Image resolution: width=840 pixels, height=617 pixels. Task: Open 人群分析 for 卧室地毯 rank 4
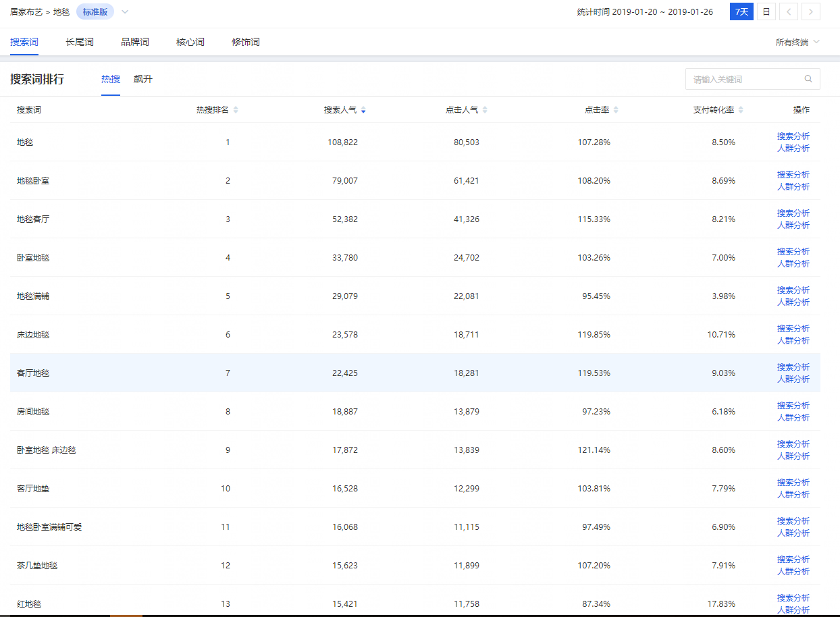point(793,263)
